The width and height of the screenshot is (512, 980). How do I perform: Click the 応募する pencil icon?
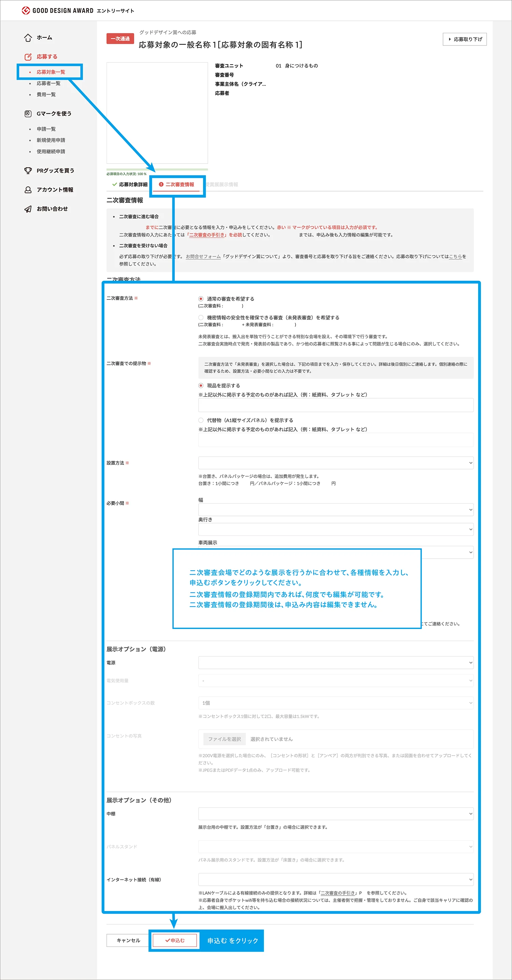[28, 57]
